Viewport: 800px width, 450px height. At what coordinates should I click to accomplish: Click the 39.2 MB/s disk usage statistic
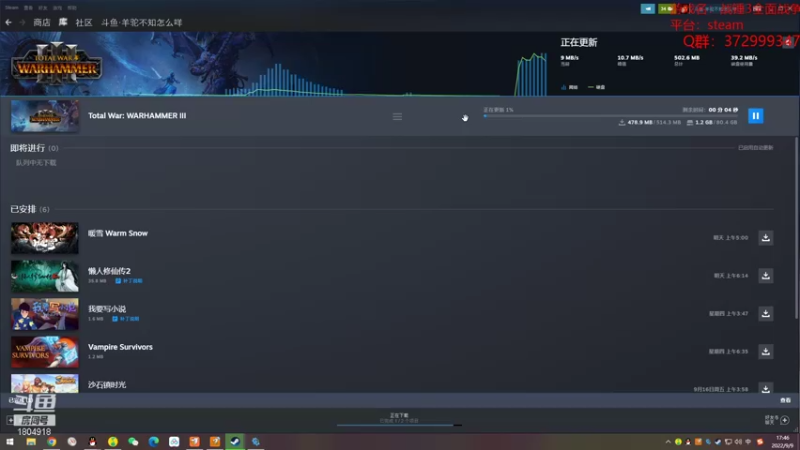tap(744, 60)
